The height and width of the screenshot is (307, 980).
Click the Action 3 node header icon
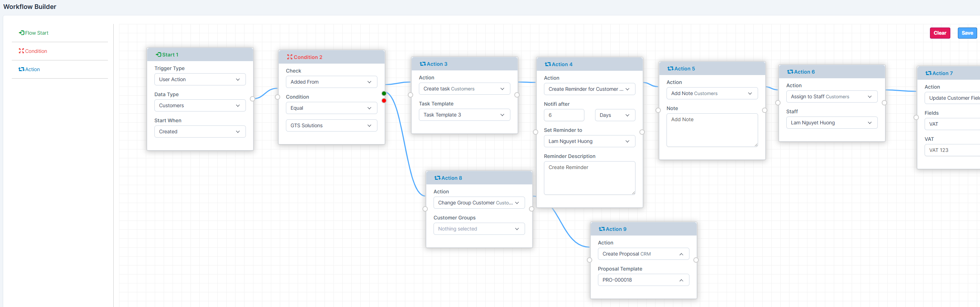coord(422,64)
